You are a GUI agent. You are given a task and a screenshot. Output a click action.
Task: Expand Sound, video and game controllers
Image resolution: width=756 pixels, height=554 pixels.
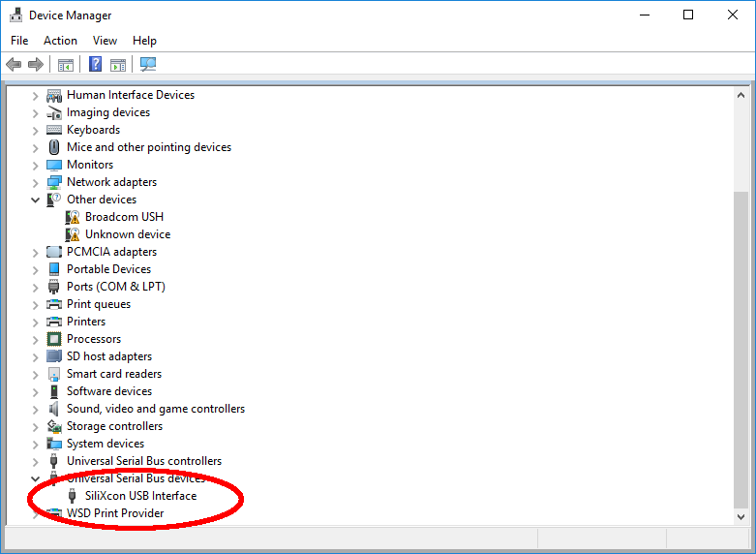pyautogui.click(x=35, y=410)
